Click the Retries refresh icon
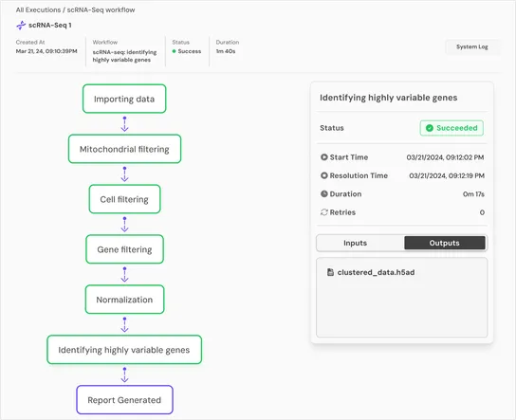This screenshot has height=420, width=516. (x=324, y=212)
